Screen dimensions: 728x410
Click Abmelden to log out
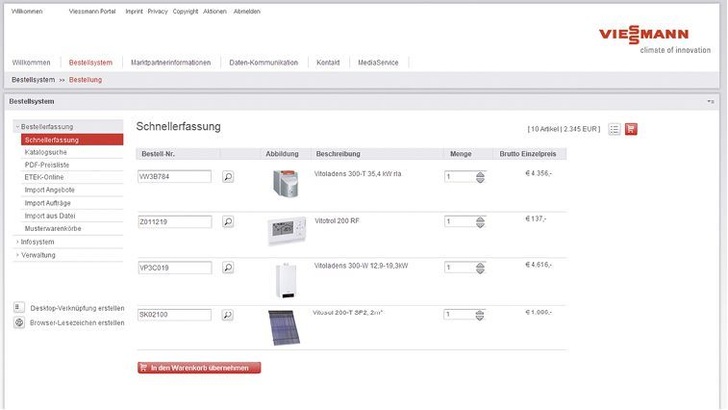pyautogui.click(x=247, y=11)
